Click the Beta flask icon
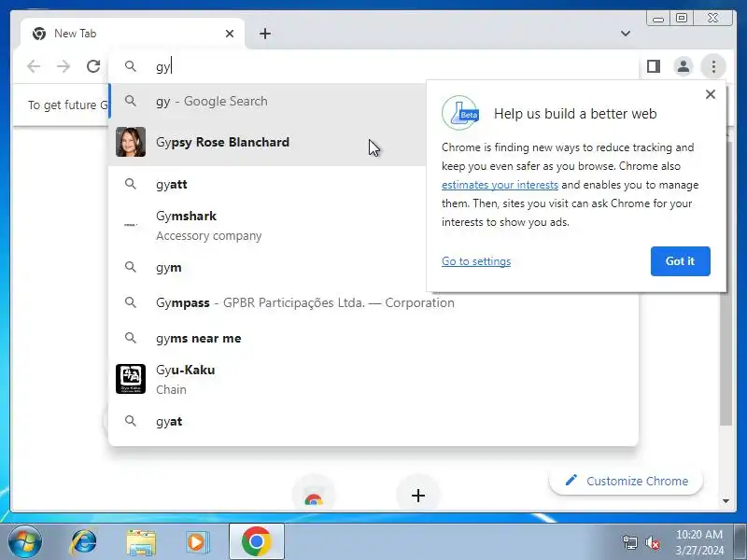The height and width of the screenshot is (560, 747). 459,113
